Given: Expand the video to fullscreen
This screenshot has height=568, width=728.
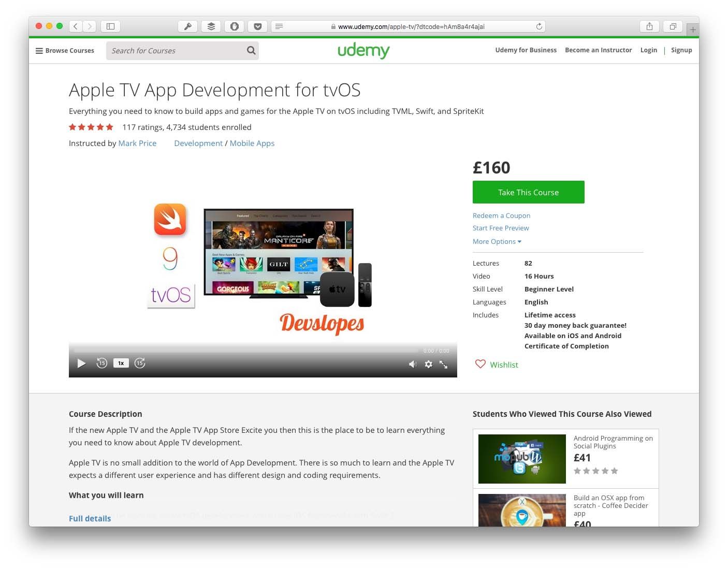Looking at the screenshot, I should 444,364.
